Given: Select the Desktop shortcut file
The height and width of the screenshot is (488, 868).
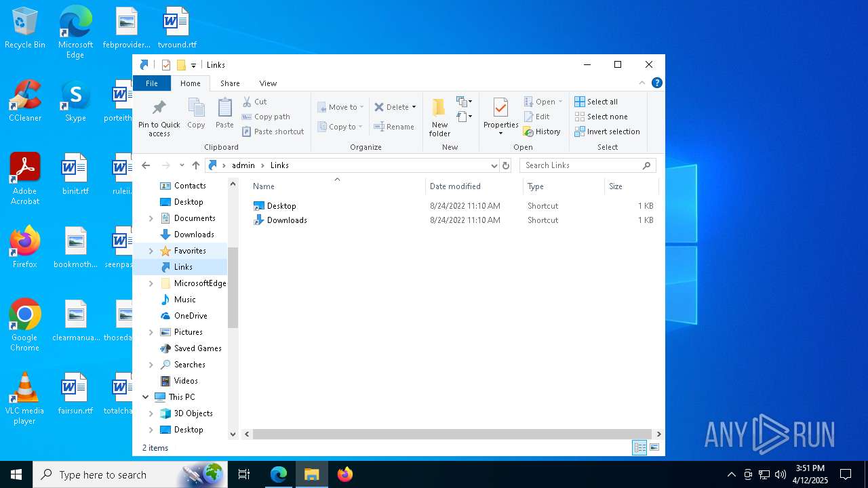Looking at the screenshot, I should (x=281, y=206).
